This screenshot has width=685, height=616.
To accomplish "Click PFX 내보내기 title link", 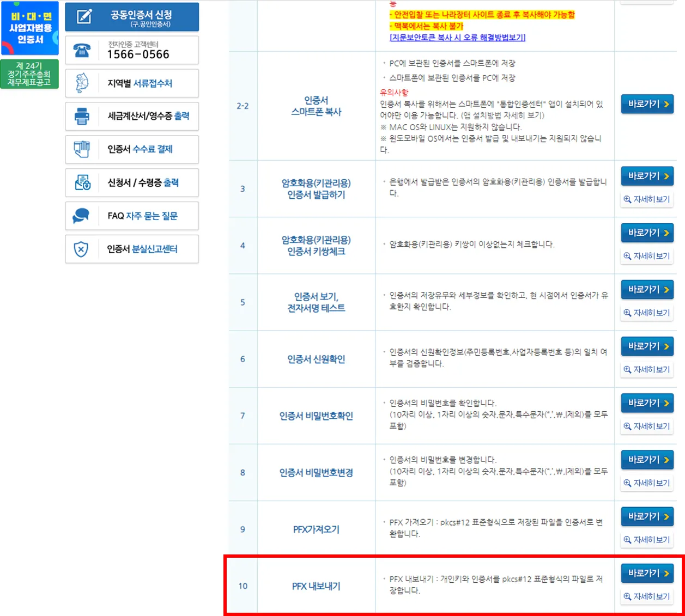I will click(316, 586).
